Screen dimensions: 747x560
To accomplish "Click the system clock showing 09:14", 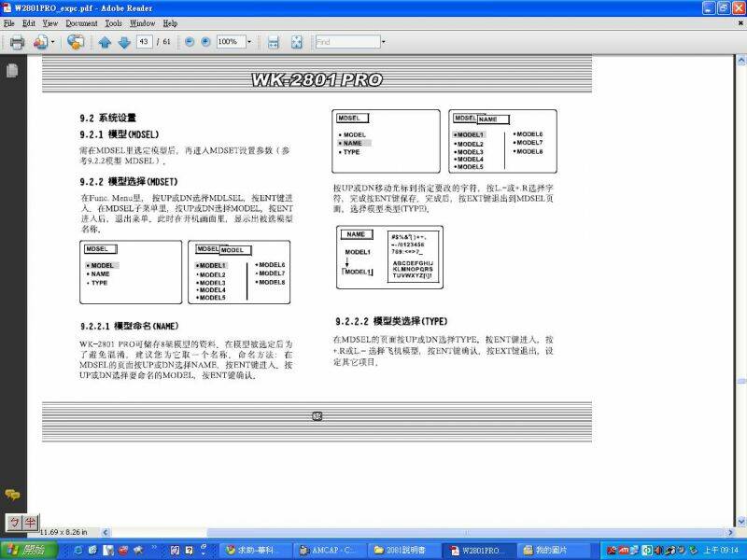I will tap(721, 551).
